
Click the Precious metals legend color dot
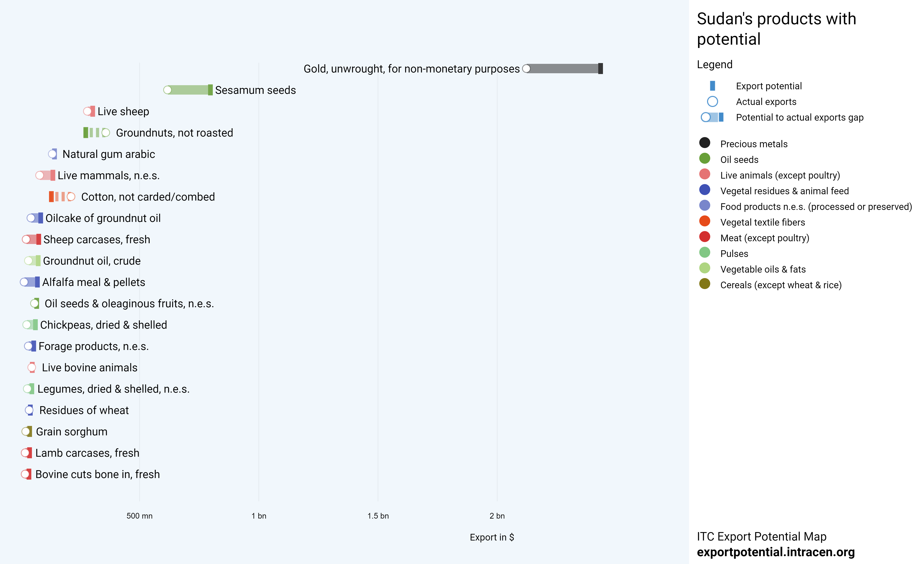click(x=705, y=143)
